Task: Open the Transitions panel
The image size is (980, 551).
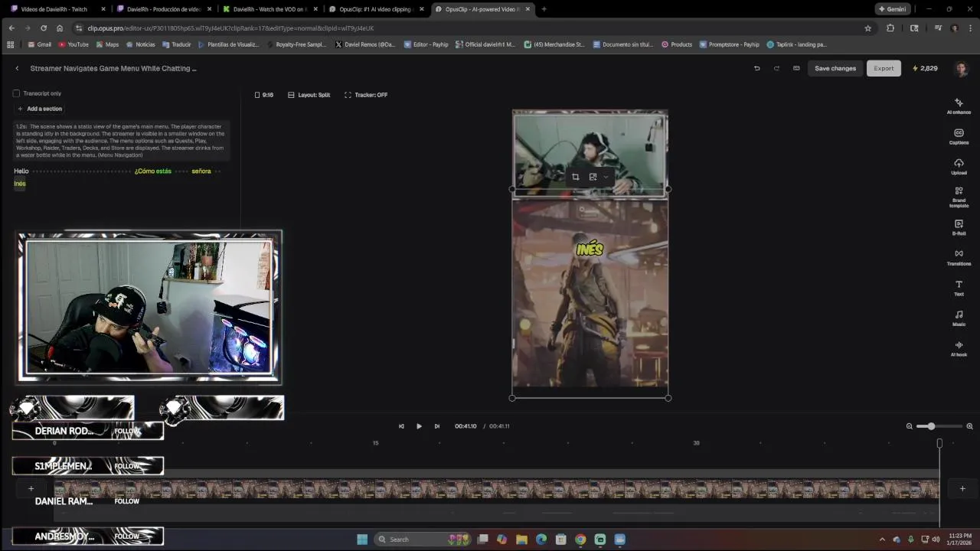Action: pos(959,257)
